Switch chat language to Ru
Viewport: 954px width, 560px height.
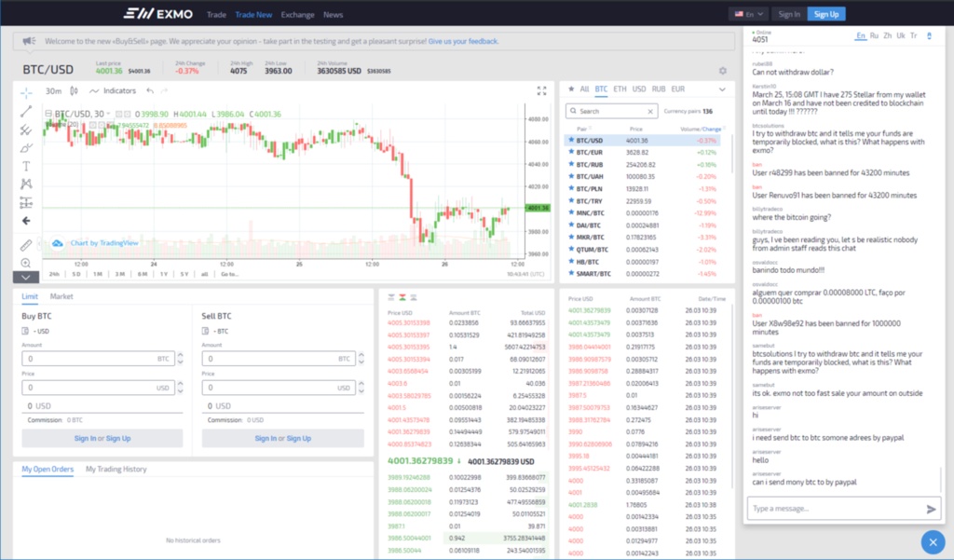(x=874, y=36)
